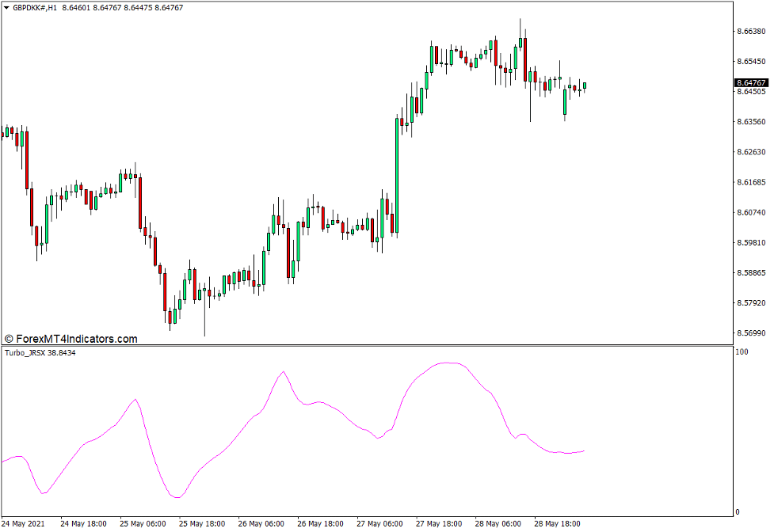Viewport: 774px width, 532px height.
Task: Click the last green candle at chart's right end
Action: click(x=584, y=86)
